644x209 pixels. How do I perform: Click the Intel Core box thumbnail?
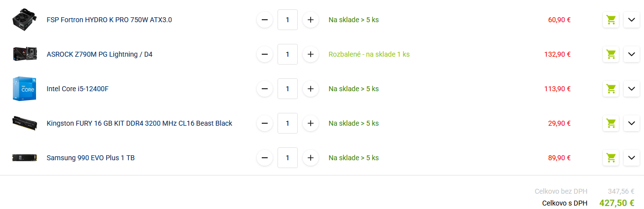click(x=25, y=89)
